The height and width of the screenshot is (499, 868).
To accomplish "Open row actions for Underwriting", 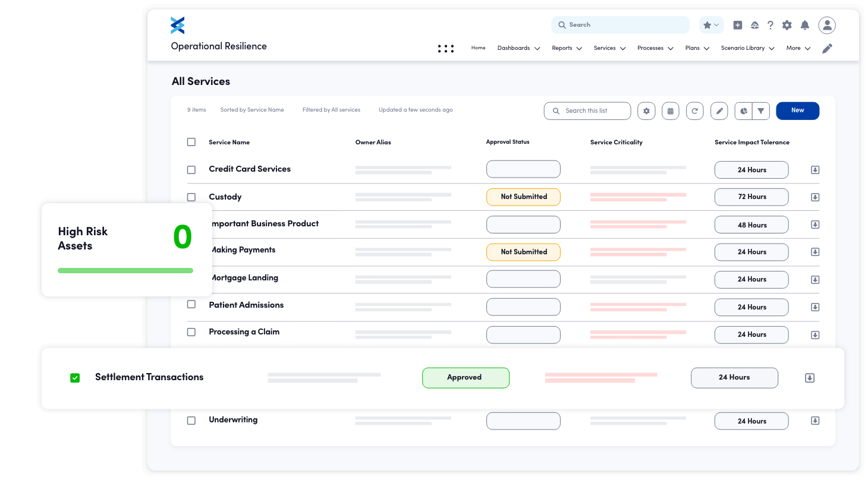I will pyautogui.click(x=815, y=421).
